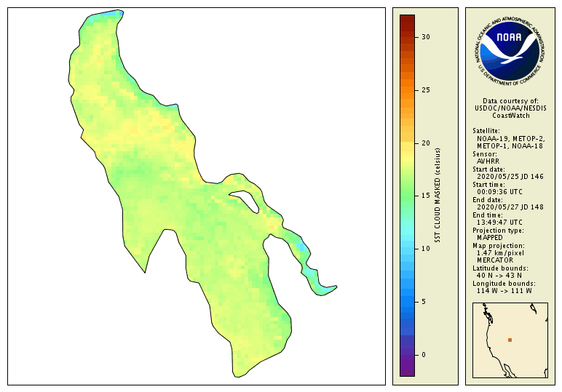Click the 'MERCATOR' projection value
This screenshot has width=562, height=392.
pyautogui.click(x=494, y=260)
